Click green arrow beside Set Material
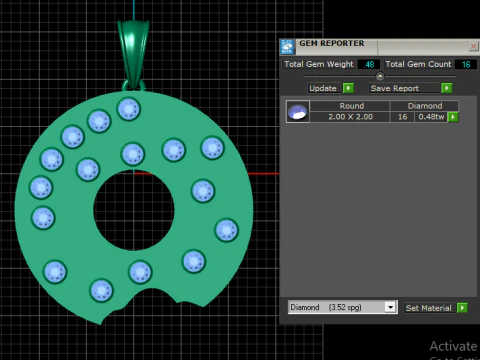The height and width of the screenshot is (360, 480). pyautogui.click(x=462, y=308)
